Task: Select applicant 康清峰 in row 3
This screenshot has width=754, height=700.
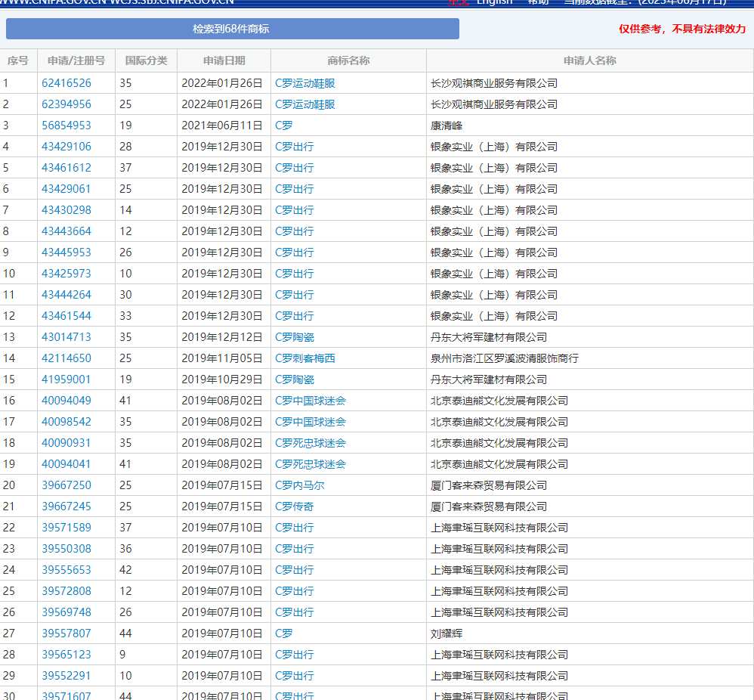Action: pos(447,125)
